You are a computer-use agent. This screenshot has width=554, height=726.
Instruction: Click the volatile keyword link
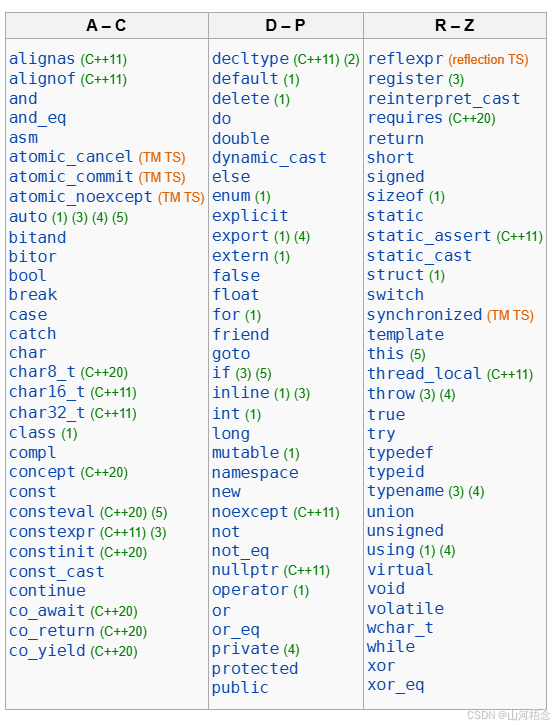coord(405,608)
